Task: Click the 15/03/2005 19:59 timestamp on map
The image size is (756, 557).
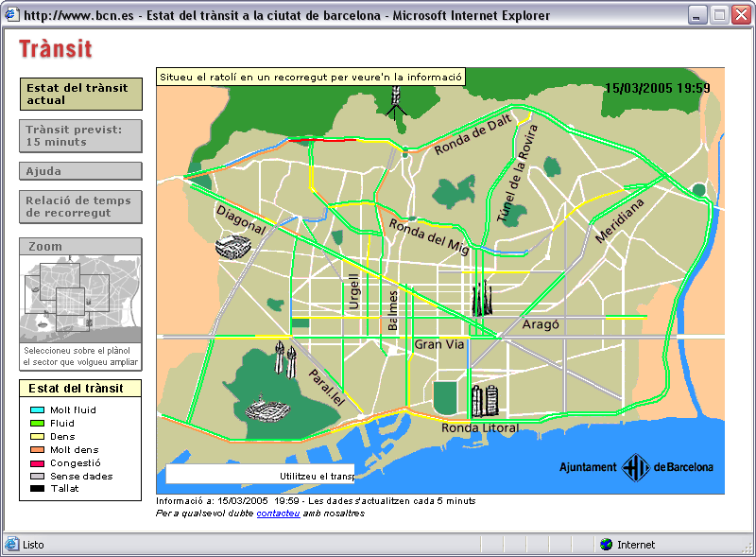Action: coord(658,88)
